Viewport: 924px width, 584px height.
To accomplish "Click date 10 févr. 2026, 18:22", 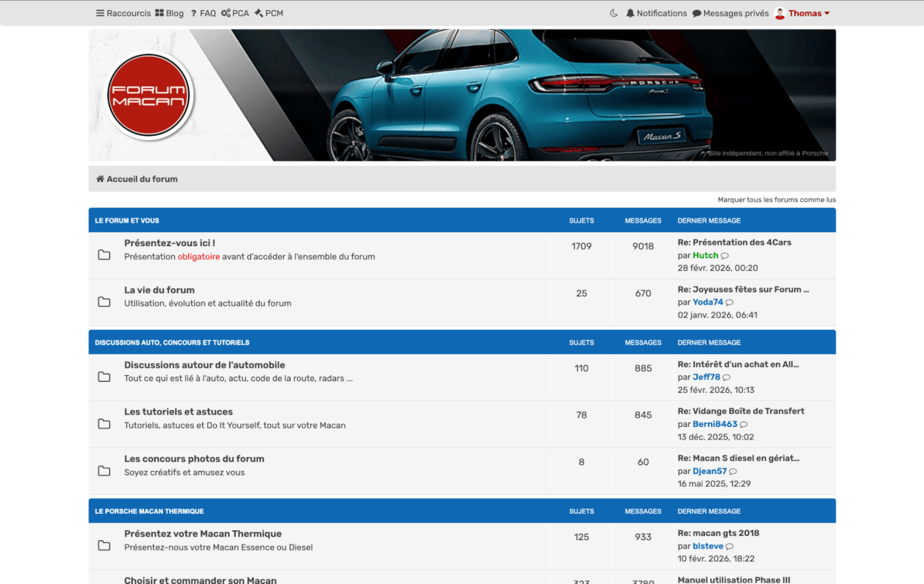I will pos(717,558).
